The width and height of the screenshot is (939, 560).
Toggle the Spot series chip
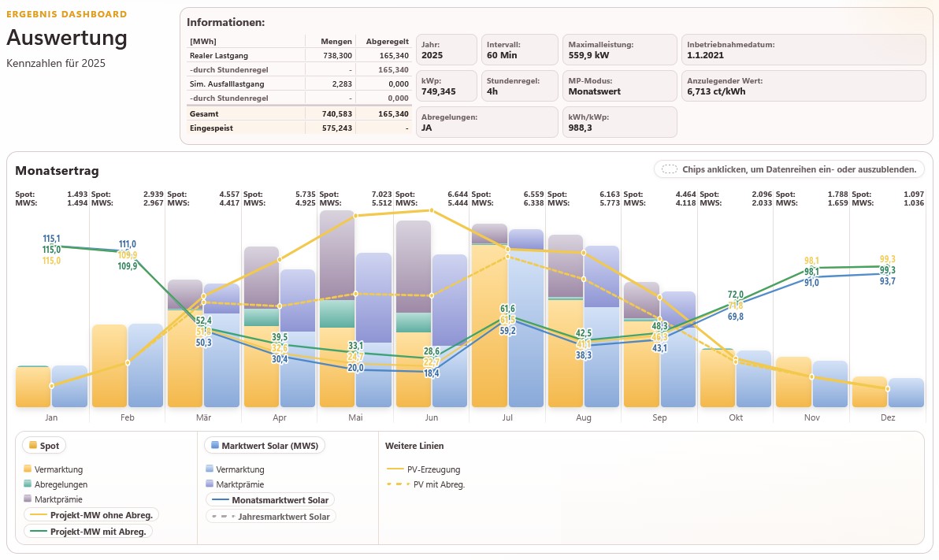(44, 446)
